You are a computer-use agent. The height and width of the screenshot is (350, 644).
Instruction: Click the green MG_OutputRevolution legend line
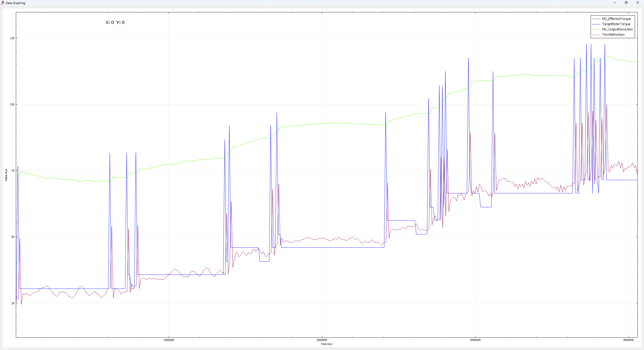[596, 29]
